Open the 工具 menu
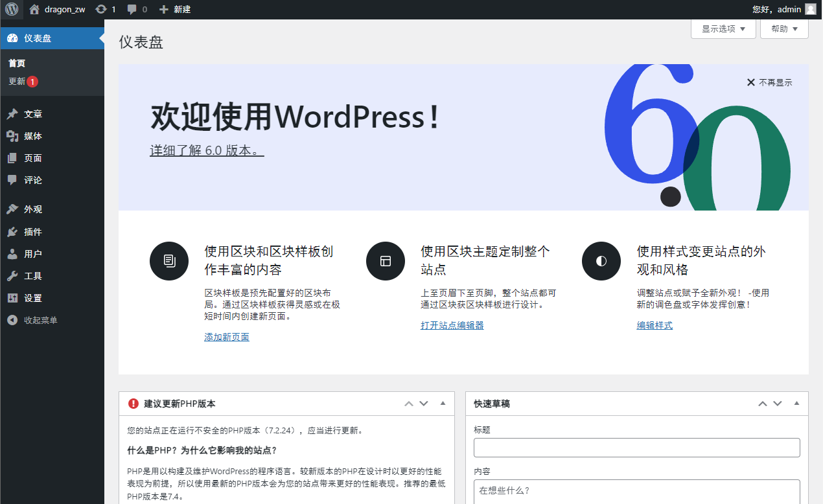Image resolution: width=823 pixels, height=504 pixels. tap(52, 276)
